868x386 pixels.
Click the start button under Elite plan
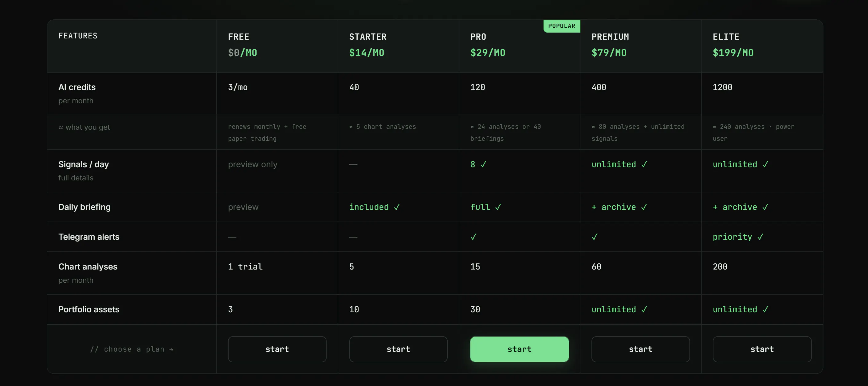click(x=762, y=349)
